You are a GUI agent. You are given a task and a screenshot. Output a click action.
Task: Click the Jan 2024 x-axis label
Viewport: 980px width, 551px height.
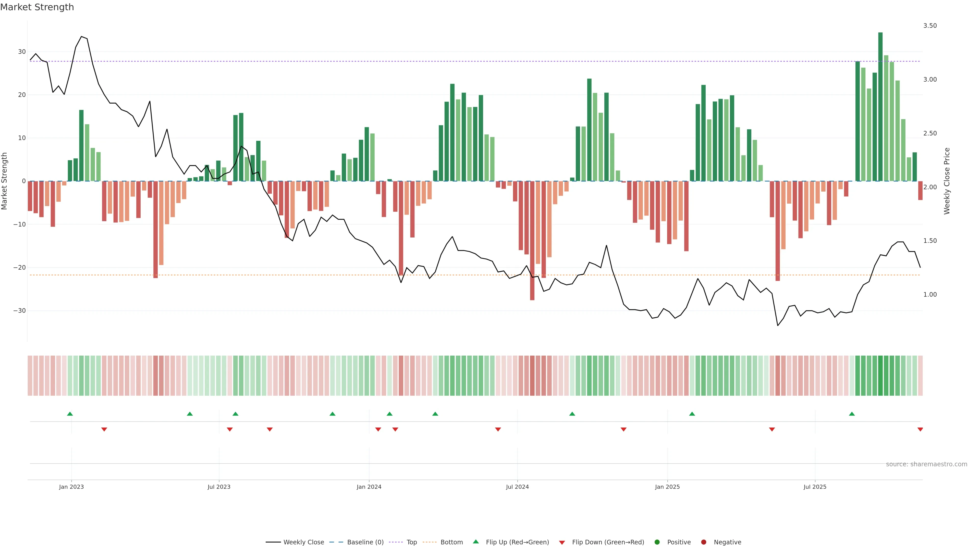click(369, 487)
